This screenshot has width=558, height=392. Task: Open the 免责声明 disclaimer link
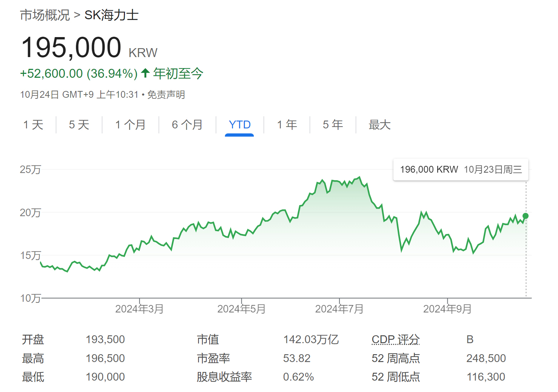(166, 95)
